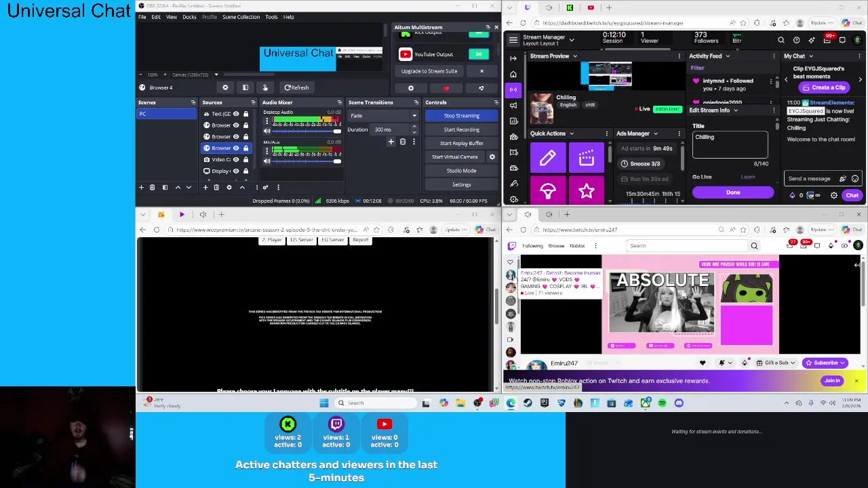
Task: Open the Fade transition dropdown
Action: point(383,116)
